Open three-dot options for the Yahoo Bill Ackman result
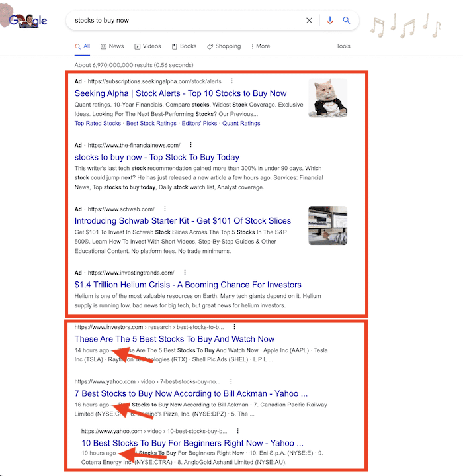The width and height of the screenshot is (463, 476). pos(231,381)
